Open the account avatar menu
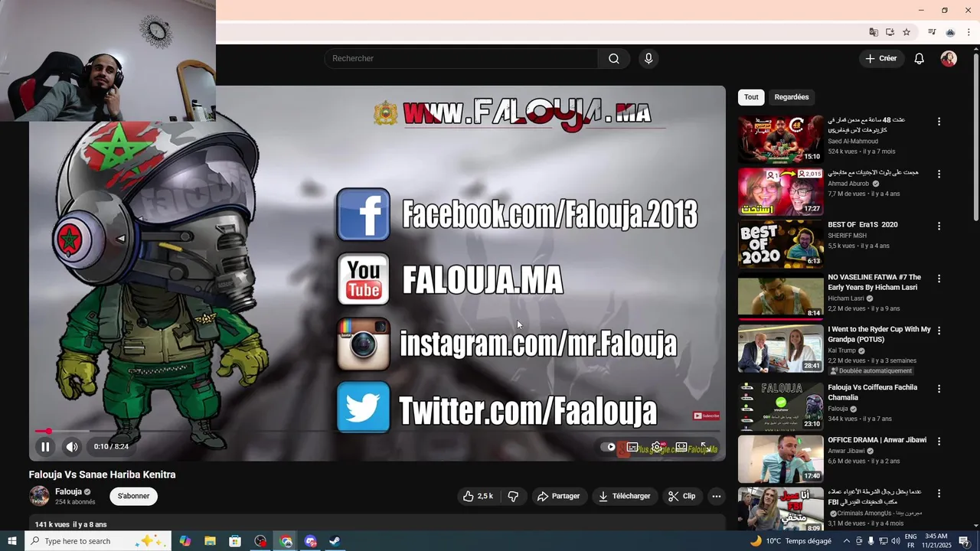The width and height of the screenshot is (980, 551). point(949,59)
